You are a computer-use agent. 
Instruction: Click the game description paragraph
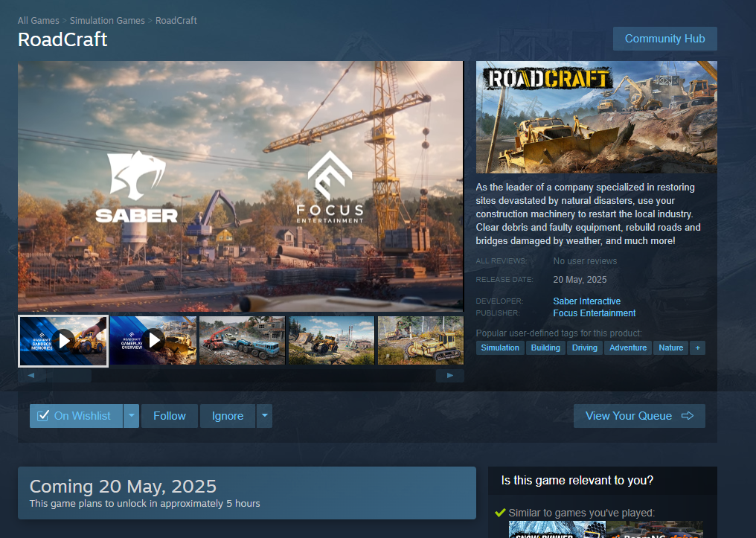point(589,214)
